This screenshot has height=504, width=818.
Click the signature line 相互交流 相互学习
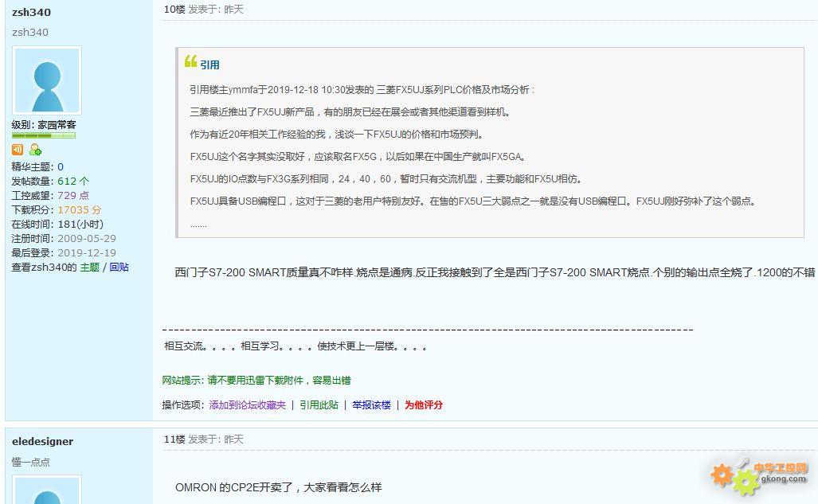[x=295, y=346]
